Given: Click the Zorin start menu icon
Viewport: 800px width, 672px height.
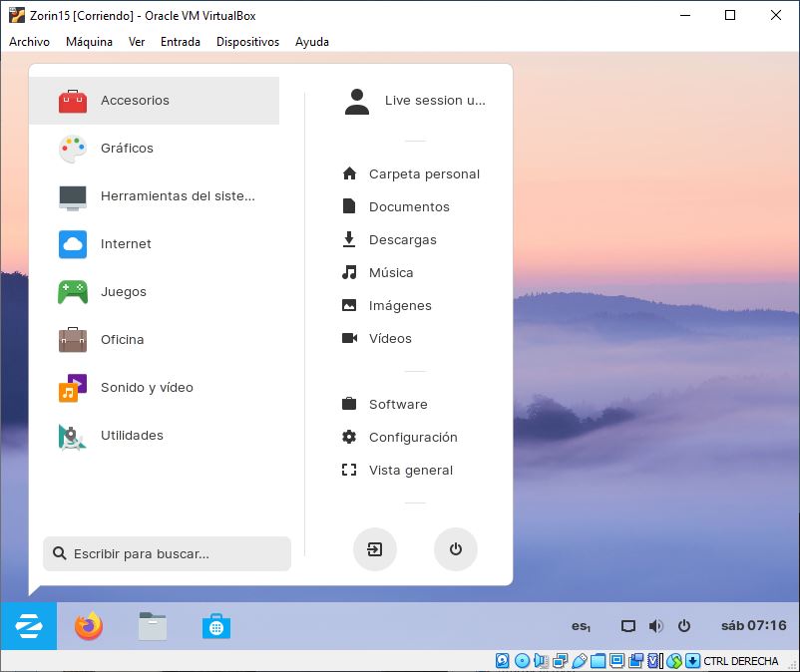Looking at the screenshot, I should 29,626.
